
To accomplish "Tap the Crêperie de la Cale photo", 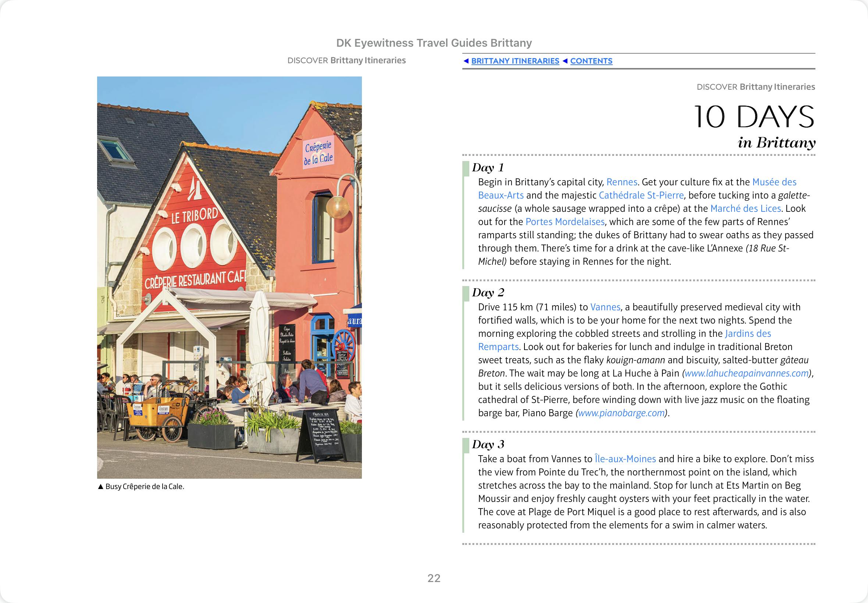I will (229, 277).
